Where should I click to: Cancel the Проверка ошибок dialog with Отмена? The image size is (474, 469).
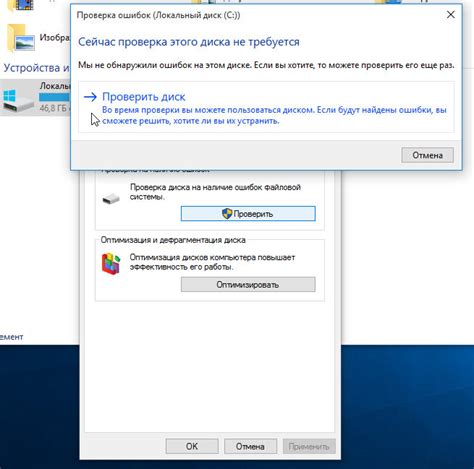pyautogui.click(x=427, y=155)
